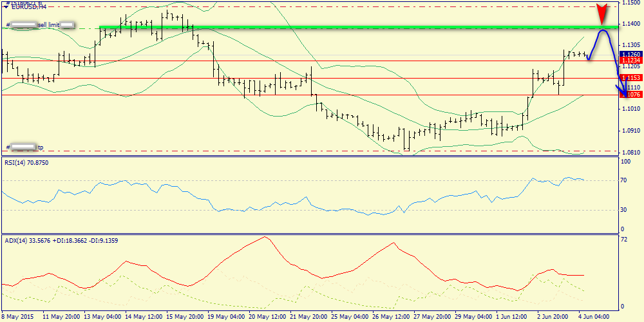Click 1.1400 on the price scale
This screenshot has height=322, width=644.
pyautogui.click(x=632, y=24)
